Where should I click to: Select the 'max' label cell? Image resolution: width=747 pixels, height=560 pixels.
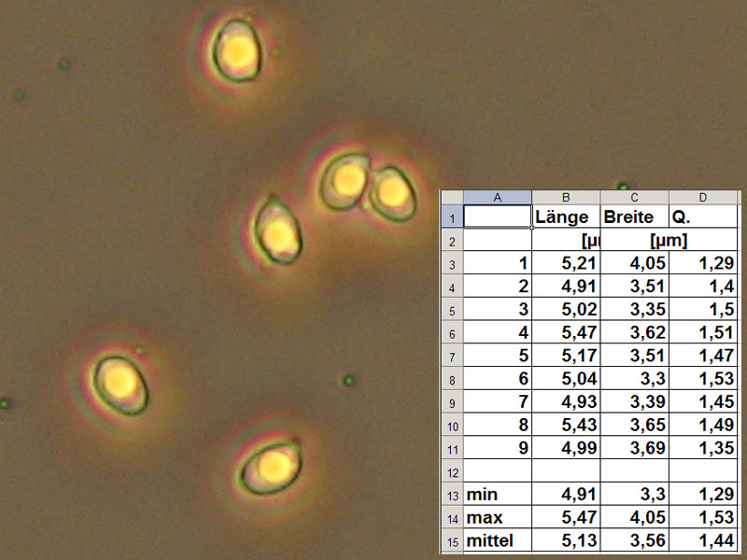[497, 517]
